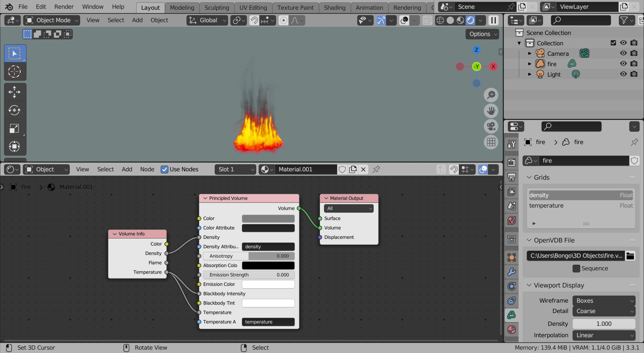Hide the fire object in viewport

[x=623, y=63]
